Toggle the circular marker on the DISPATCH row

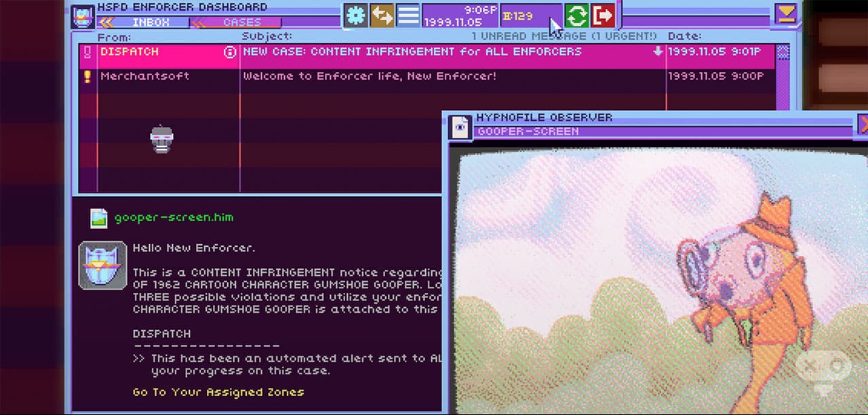230,52
